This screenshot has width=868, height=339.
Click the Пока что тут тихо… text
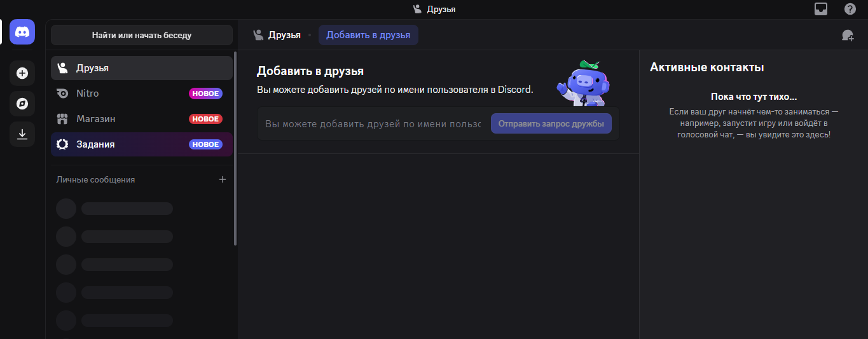coord(754,97)
